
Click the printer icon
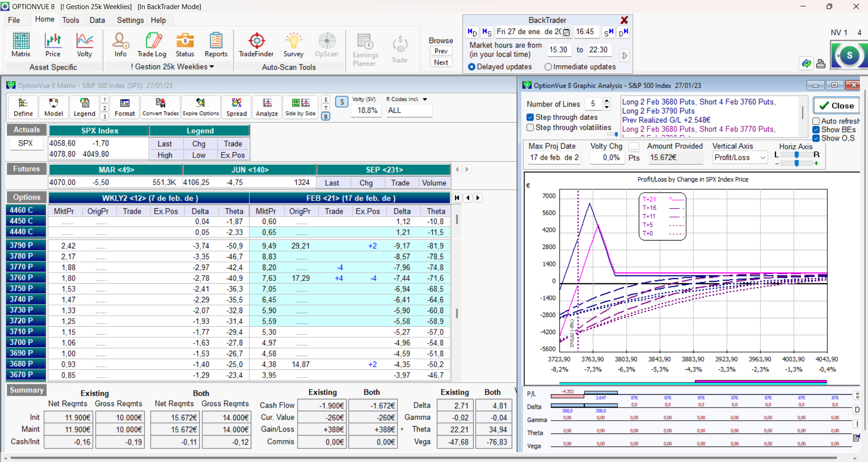820,64
